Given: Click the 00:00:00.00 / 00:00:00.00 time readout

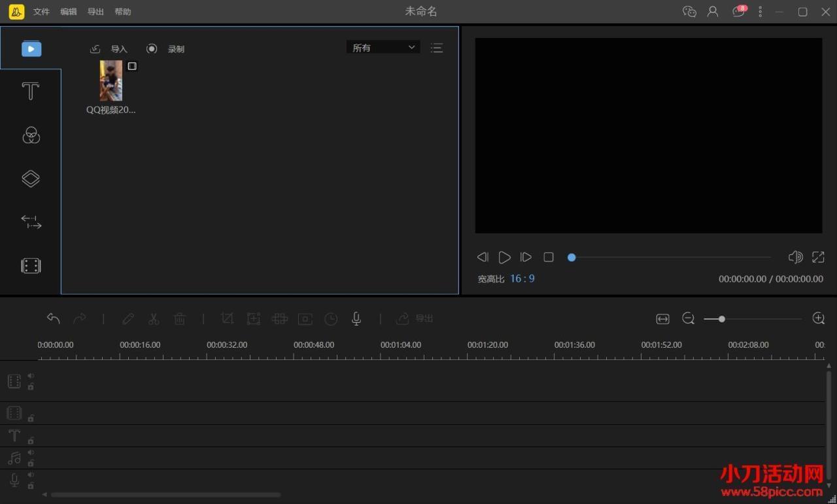Looking at the screenshot, I should point(771,278).
